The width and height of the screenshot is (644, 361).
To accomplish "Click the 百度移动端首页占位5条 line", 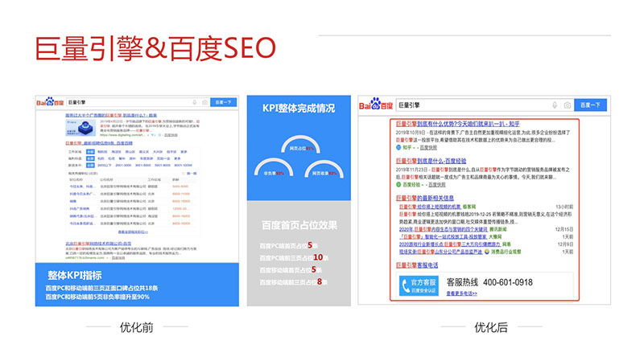I will (291, 270).
